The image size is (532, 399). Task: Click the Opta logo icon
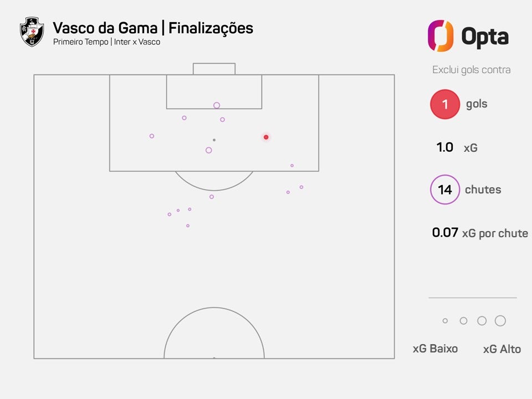click(x=441, y=36)
